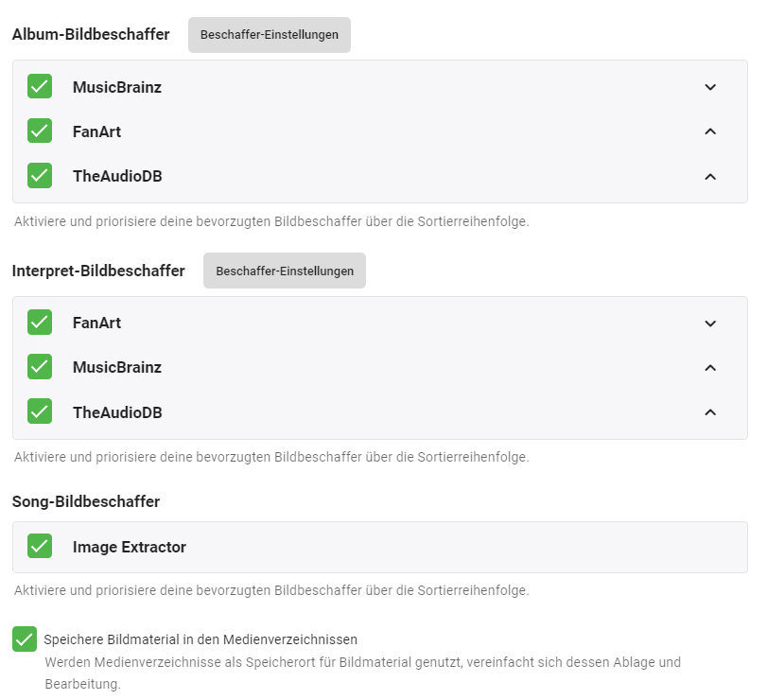This screenshot has height=700, width=767.
Task: Move FanArt up in Album fetchers
Action: 710,131
